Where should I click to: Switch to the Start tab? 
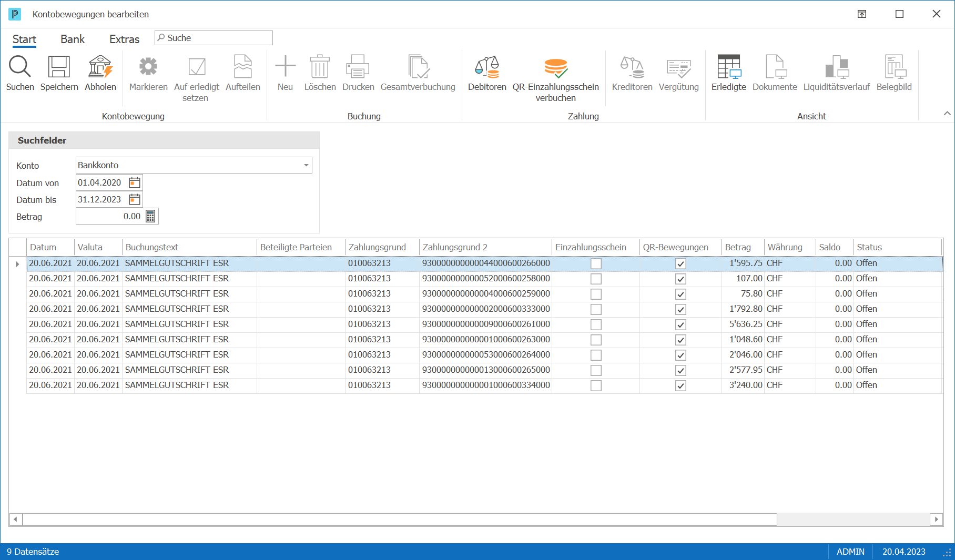tap(24, 39)
